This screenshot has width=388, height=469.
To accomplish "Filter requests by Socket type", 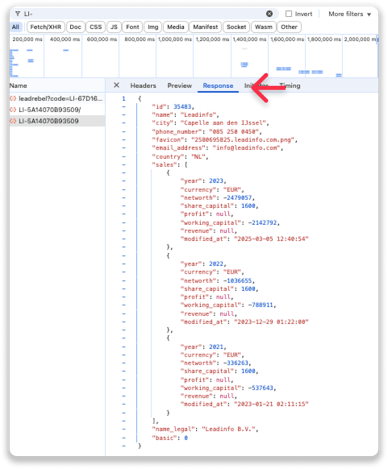I will tap(236, 27).
